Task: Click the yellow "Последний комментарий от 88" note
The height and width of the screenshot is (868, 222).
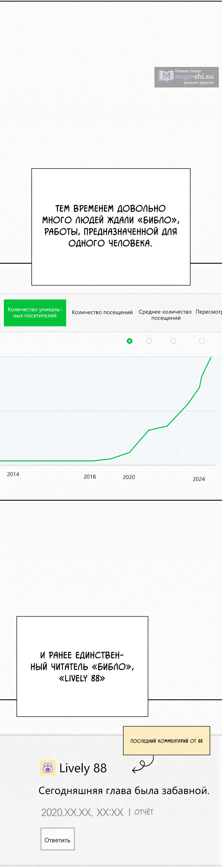Action: coord(166,741)
